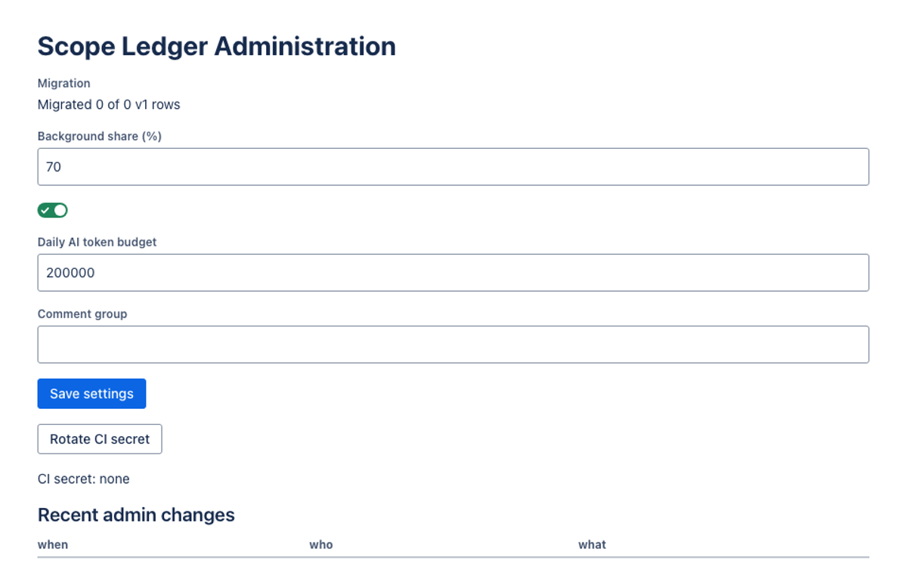The height and width of the screenshot is (588, 907).
Task: Click the Daily AI token budget label
Action: pos(98,242)
